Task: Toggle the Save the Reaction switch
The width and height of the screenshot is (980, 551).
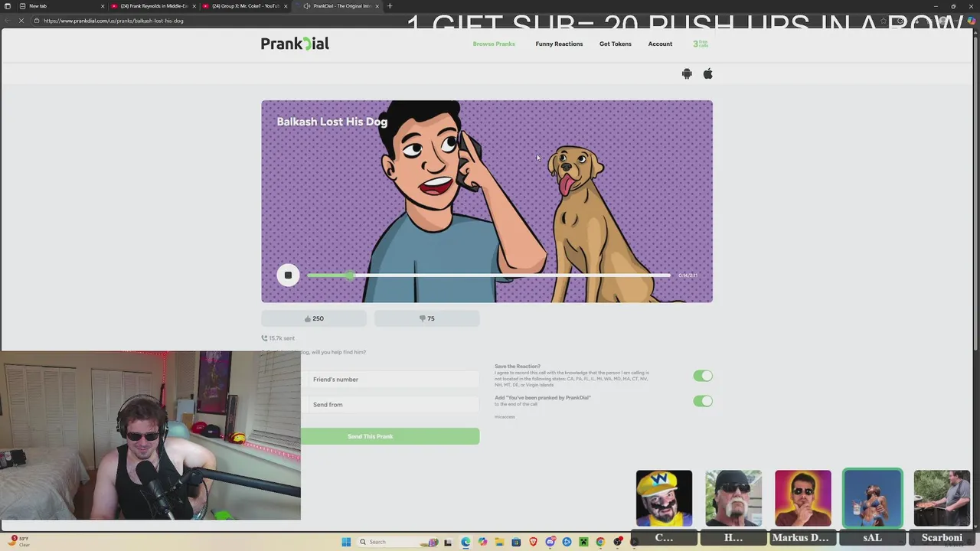Action: point(703,376)
